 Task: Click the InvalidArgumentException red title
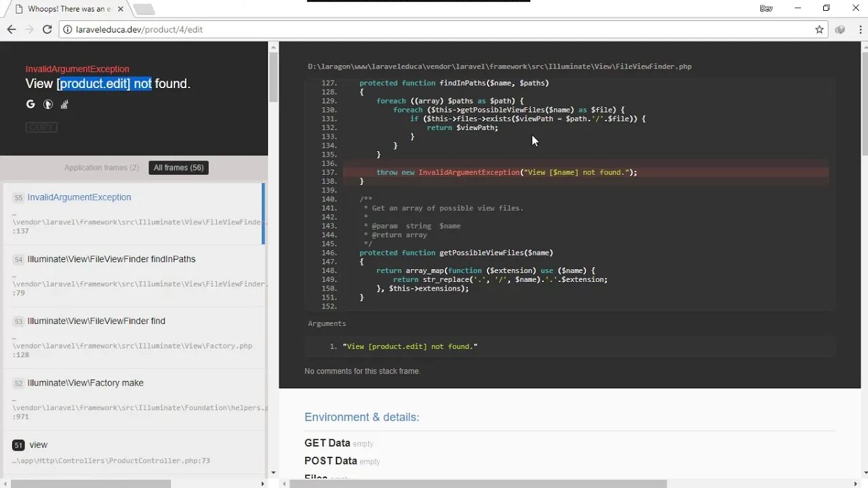(77, 69)
